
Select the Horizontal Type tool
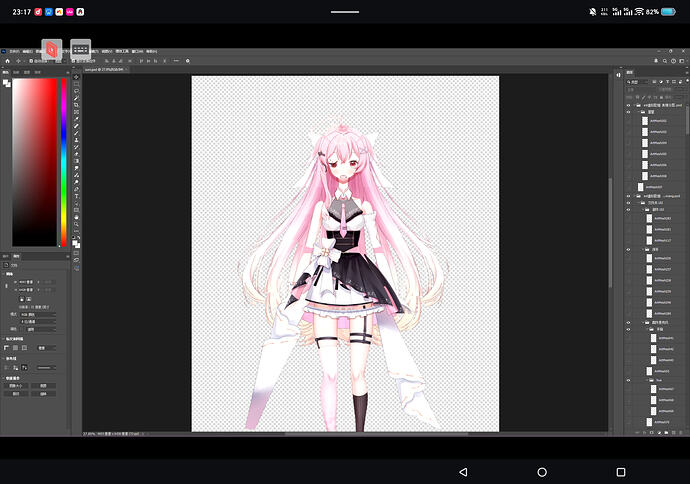[77, 196]
